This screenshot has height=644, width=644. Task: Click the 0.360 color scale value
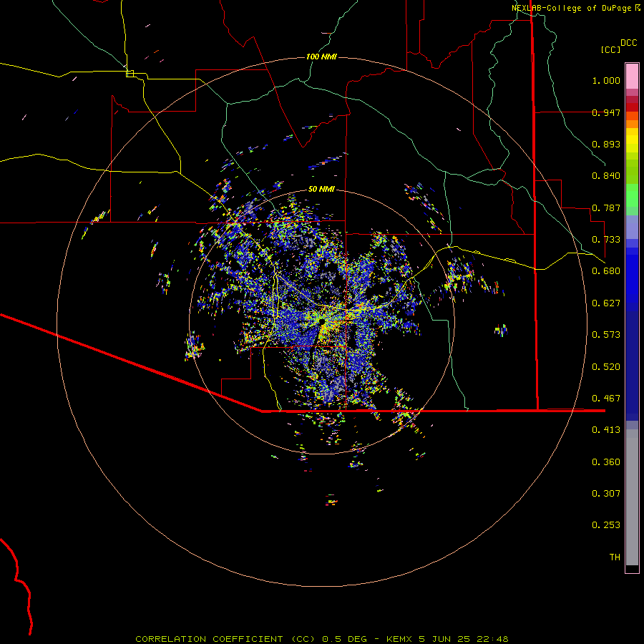[606, 462]
